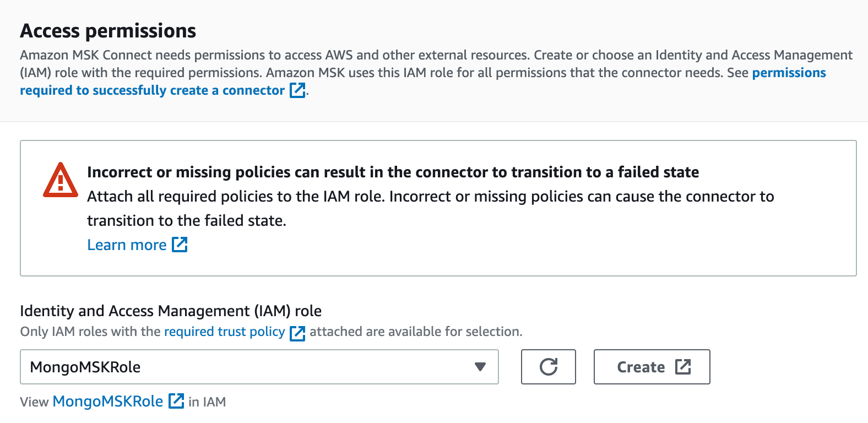The width and height of the screenshot is (868, 423).
Task: Open the Learn more link
Action: tap(127, 245)
